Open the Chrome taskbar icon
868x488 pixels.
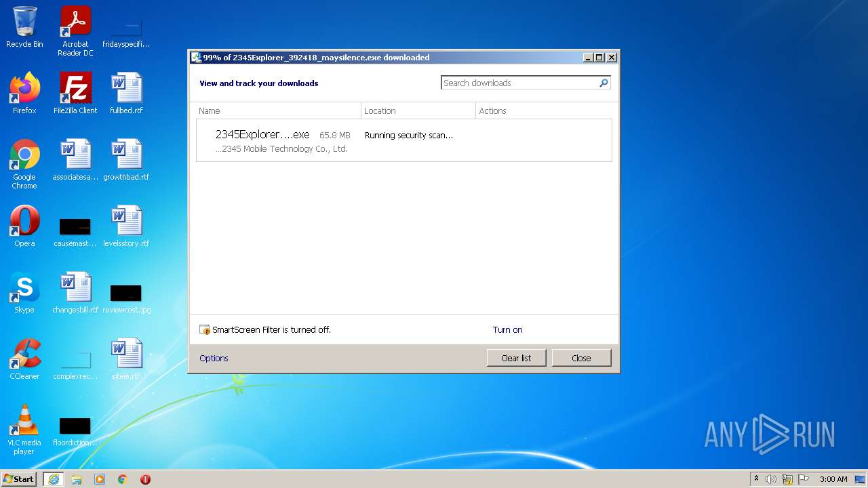tap(123, 479)
